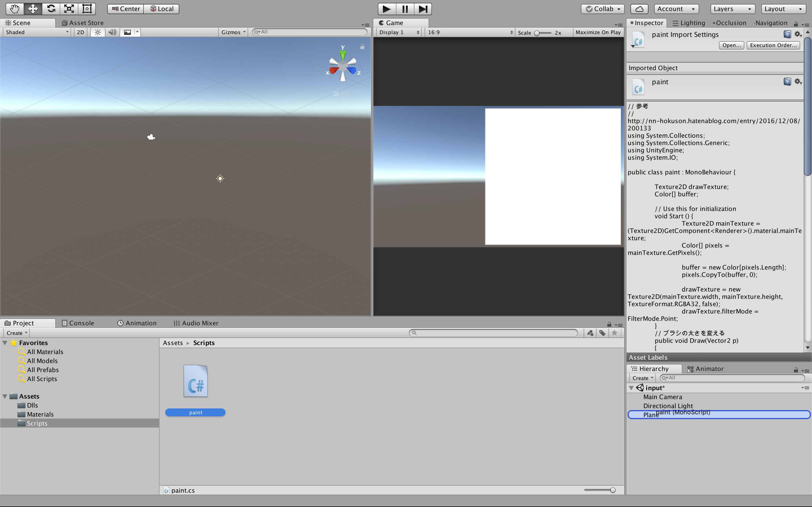The image size is (812, 507).
Task: Click Execution Order button in Inspector
Action: [773, 45]
